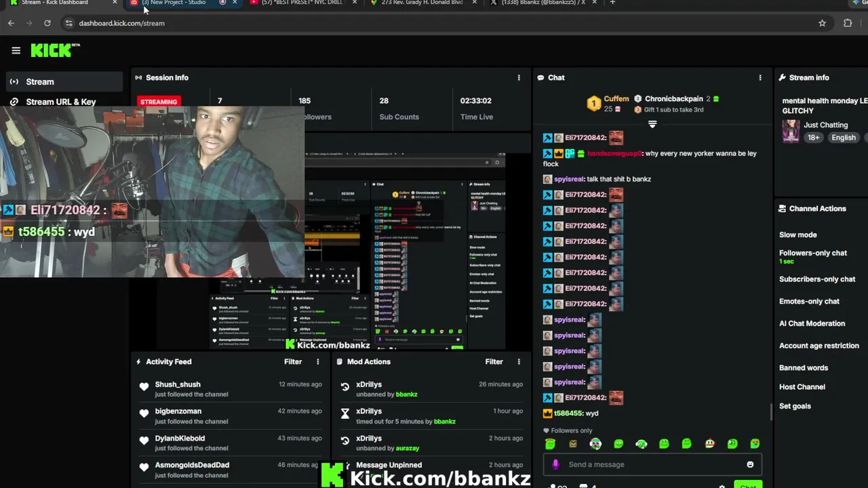Toggle Slow mode channel action
This screenshot has height=488, width=868.
tap(797, 235)
